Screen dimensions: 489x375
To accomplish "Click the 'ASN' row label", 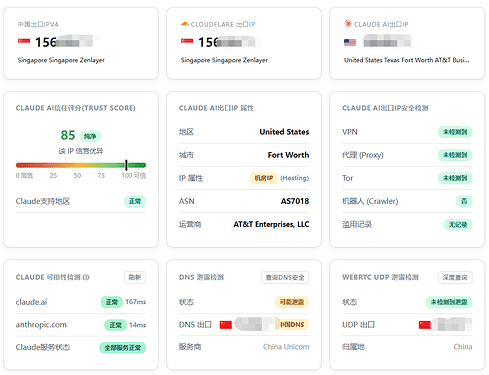I will [x=187, y=201].
